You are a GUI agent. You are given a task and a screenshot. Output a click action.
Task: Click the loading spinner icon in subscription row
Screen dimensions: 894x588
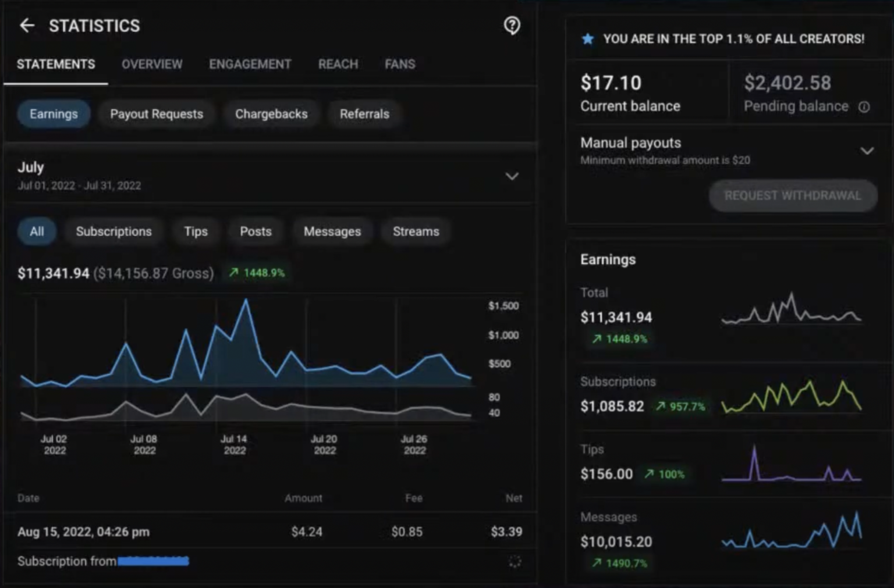[515, 561]
